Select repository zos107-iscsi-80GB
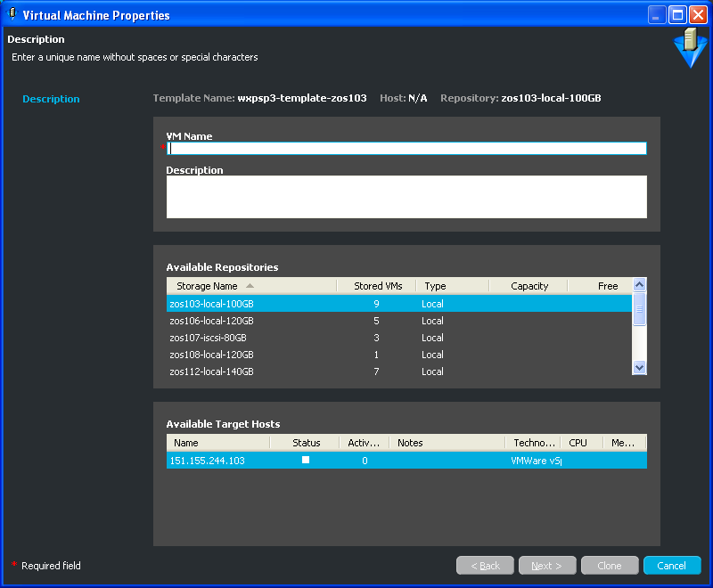The width and height of the screenshot is (713, 588). 399,338
